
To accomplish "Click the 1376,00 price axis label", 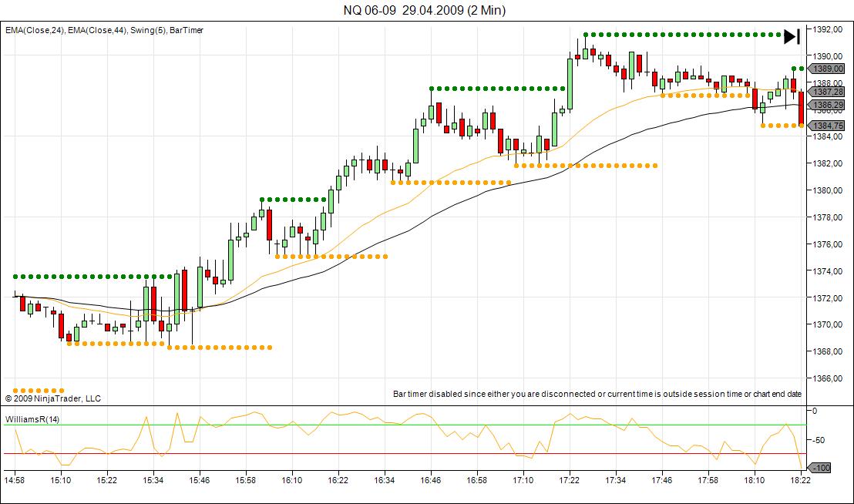I will tap(828, 244).
